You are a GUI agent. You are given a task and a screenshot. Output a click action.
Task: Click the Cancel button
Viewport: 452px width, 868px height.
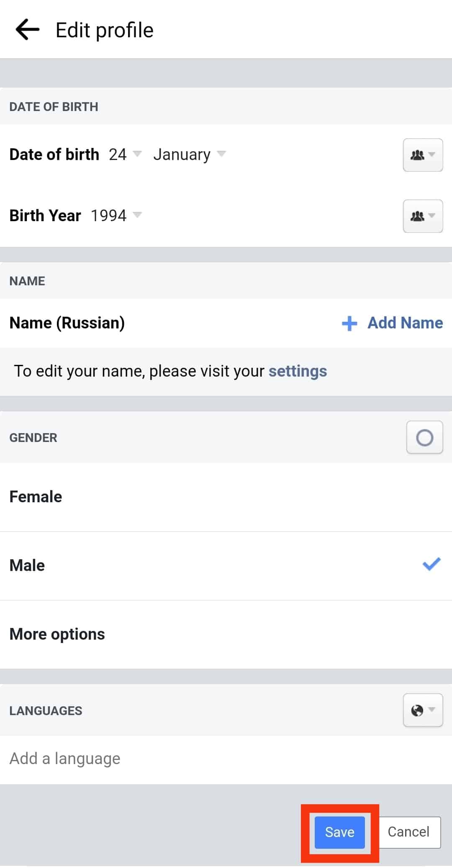click(408, 832)
